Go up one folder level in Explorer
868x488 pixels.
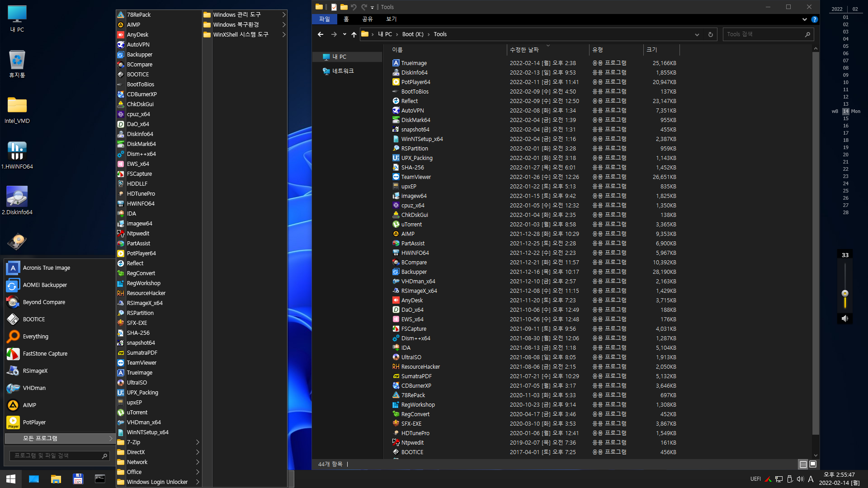pyautogui.click(x=354, y=34)
